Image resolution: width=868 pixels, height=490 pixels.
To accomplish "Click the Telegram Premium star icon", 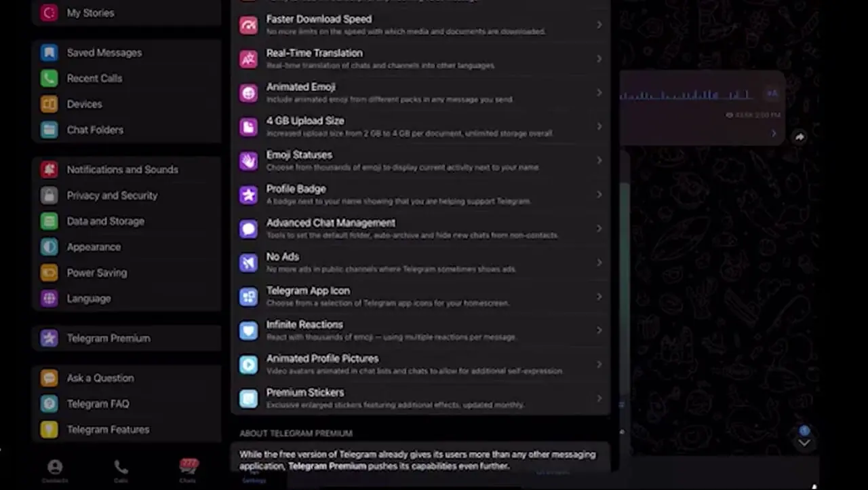I will (49, 338).
